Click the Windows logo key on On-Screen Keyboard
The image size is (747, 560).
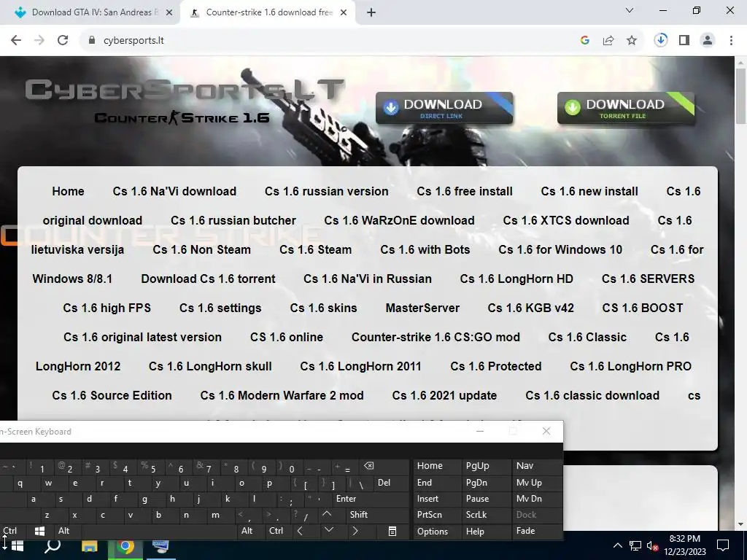[x=40, y=531]
